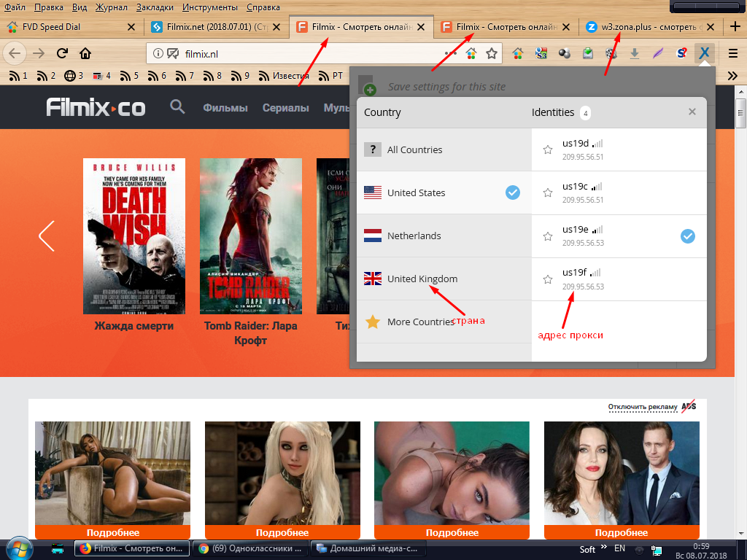Open the downloads arrow toolbar icon
The image size is (747, 560).
(635, 53)
